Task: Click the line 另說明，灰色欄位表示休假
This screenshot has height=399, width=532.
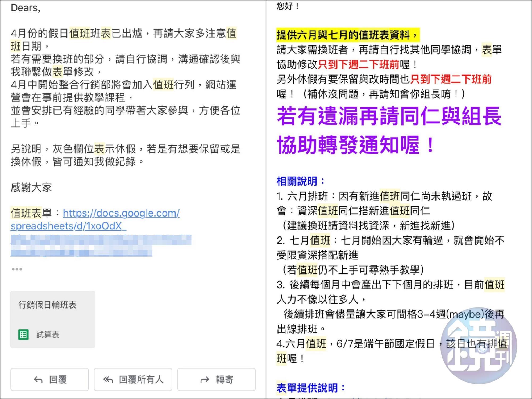Action: click(x=126, y=149)
